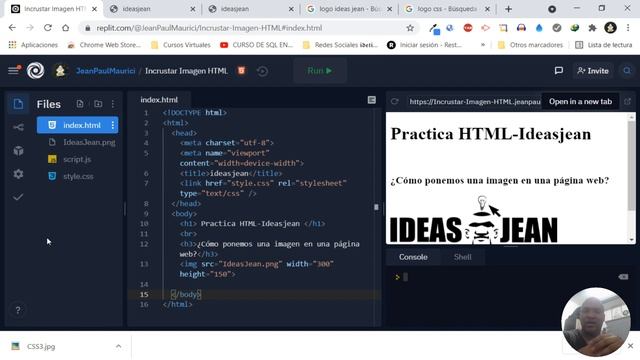Click the IdeasJean logo image in preview
Screen dimensions: 640x360
pyautogui.click(x=473, y=220)
